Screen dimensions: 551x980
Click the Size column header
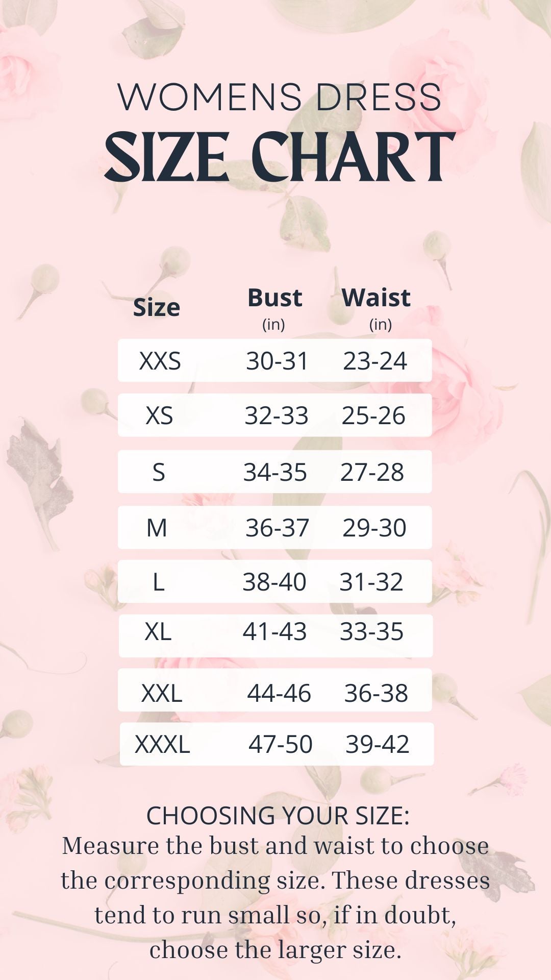click(x=157, y=308)
